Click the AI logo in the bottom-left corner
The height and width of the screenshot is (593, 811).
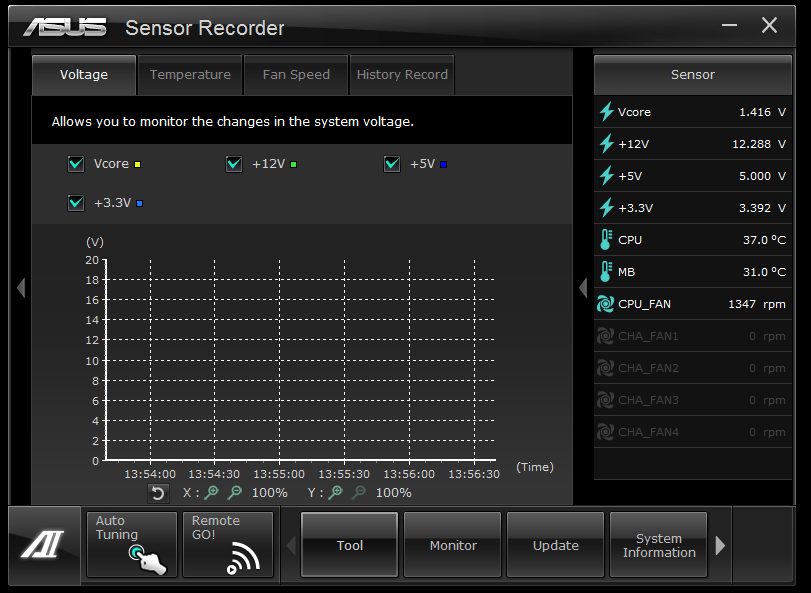(43, 544)
